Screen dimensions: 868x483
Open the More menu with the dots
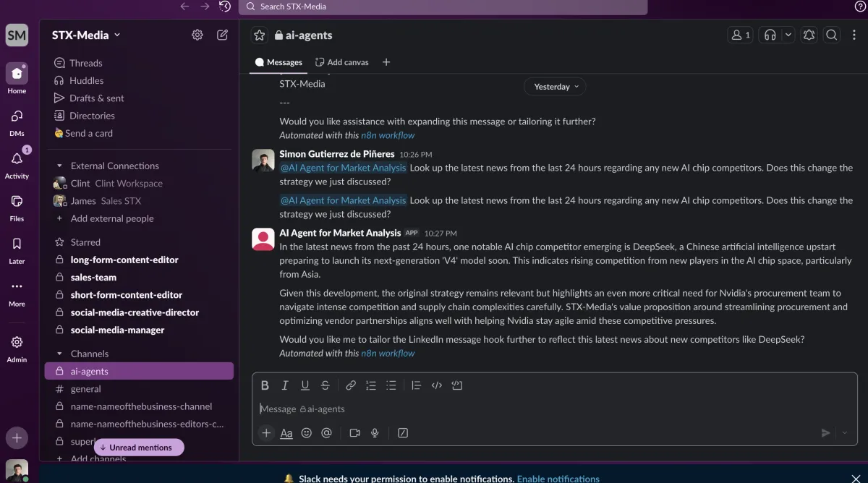pyautogui.click(x=17, y=292)
